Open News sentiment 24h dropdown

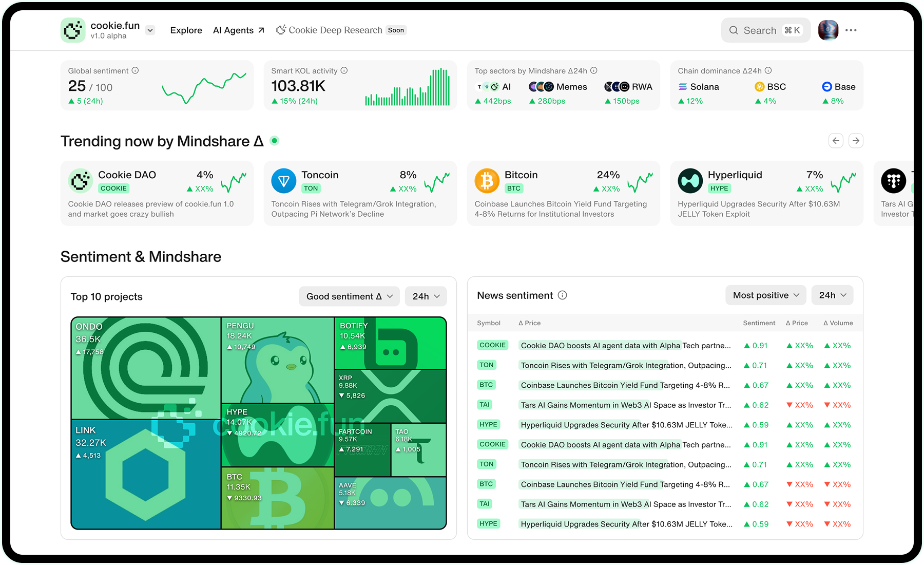pos(832,295)
